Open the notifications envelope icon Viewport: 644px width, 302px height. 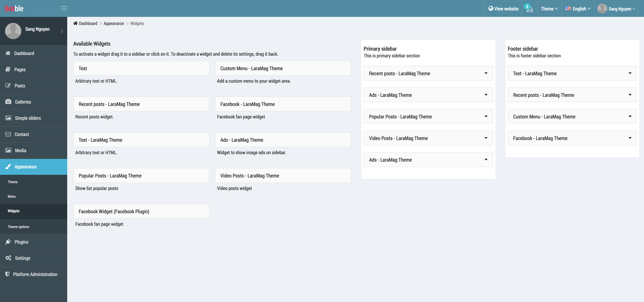coord(530,9)
